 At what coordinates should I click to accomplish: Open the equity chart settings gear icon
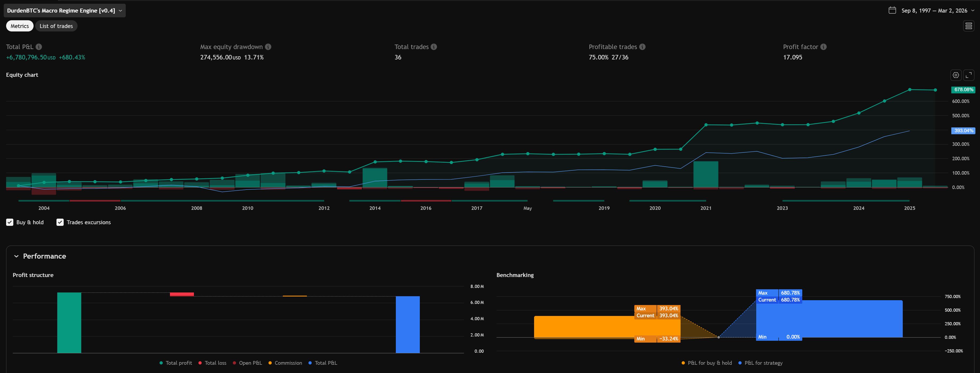tap(956, 75)
